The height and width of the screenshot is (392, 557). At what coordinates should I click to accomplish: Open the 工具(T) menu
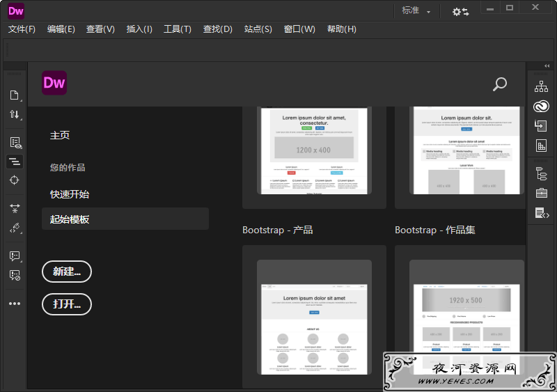pyautogui.click(x=178, y=29)
